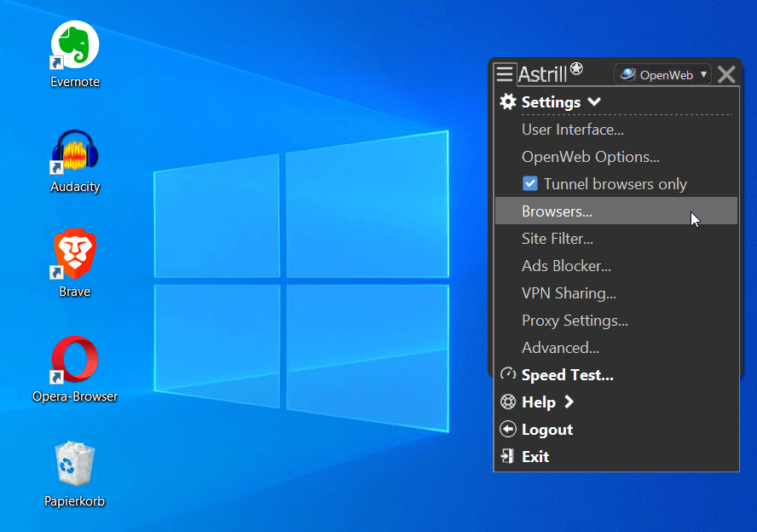
Task: Click the Logout arrow icon
Action: pos(508,429)
